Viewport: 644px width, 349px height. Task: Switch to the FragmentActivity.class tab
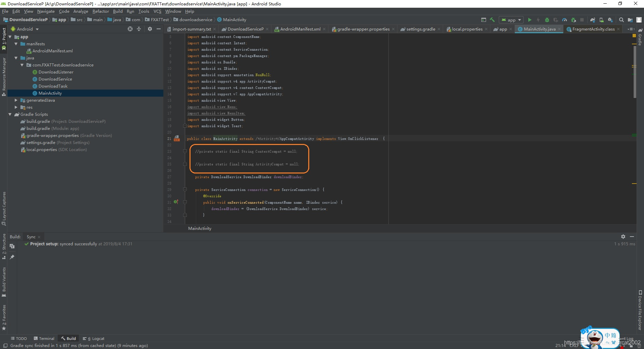pos(593,29)
